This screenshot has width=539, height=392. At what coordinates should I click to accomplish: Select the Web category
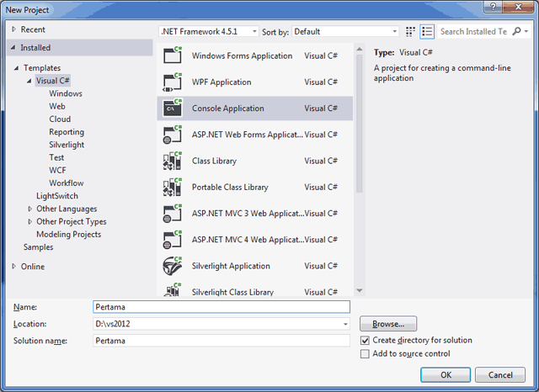(x=57, y=106)
